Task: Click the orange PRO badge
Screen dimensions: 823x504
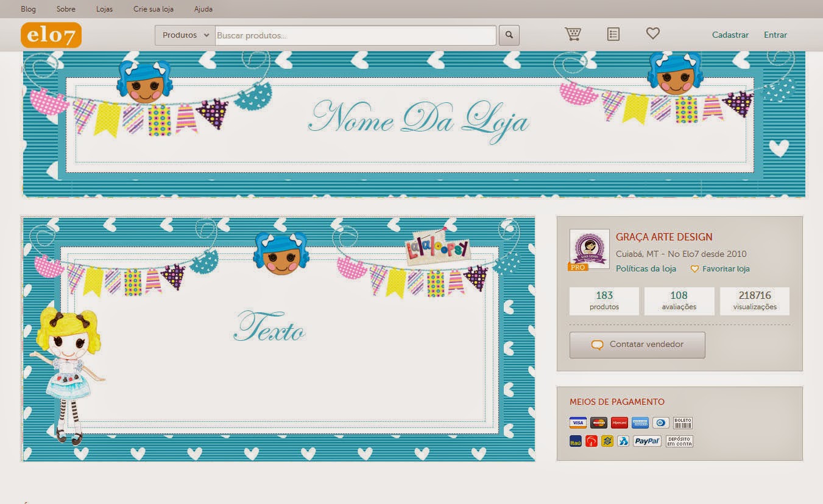Action: (578, 267)
